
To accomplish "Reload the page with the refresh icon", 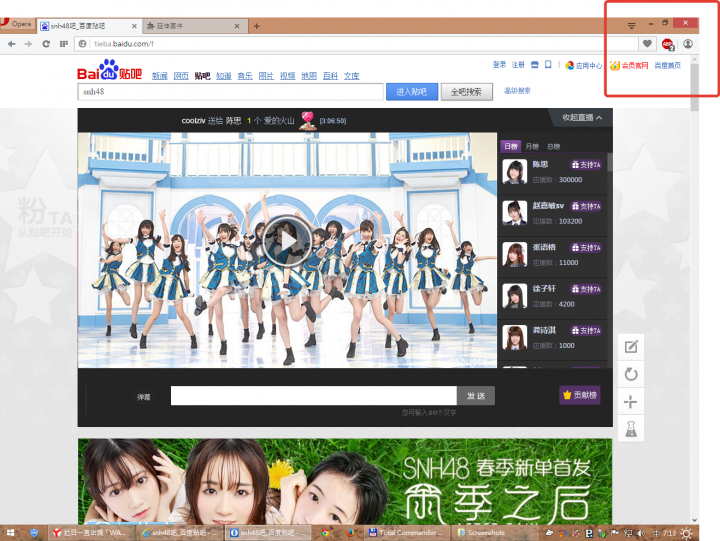I will [46, 44].
